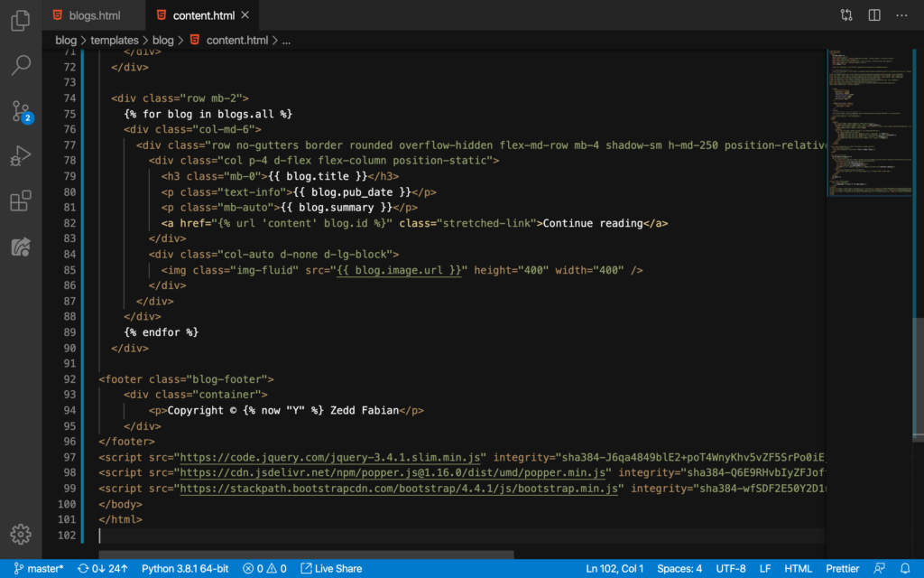Click the '{% for blog in blogs.all %}' text
924x578 pixels.
tap(208, 114)
